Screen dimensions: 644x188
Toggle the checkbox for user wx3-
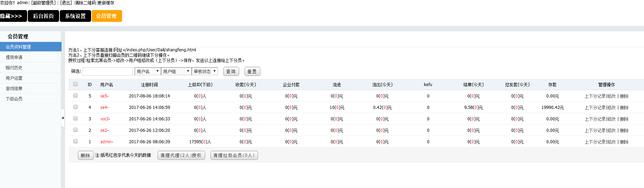75,118
